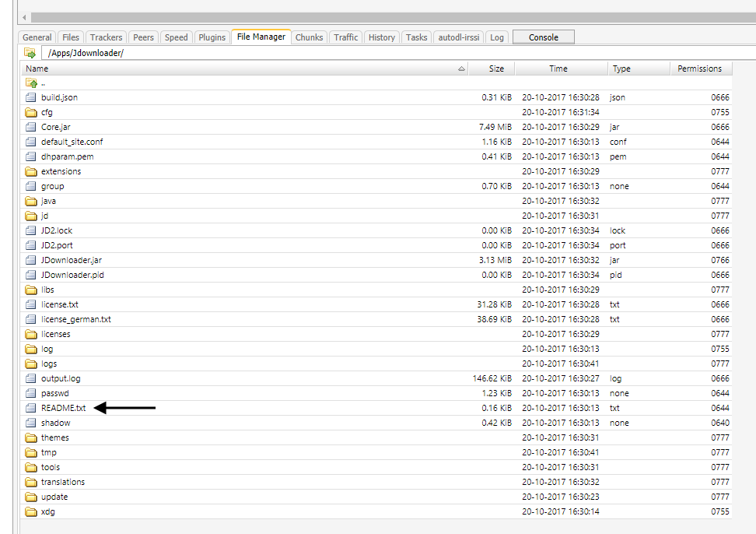This screenshot has width=756, height=534.
Task: Click the parent directory up icon
Action: tap(31, 83)
